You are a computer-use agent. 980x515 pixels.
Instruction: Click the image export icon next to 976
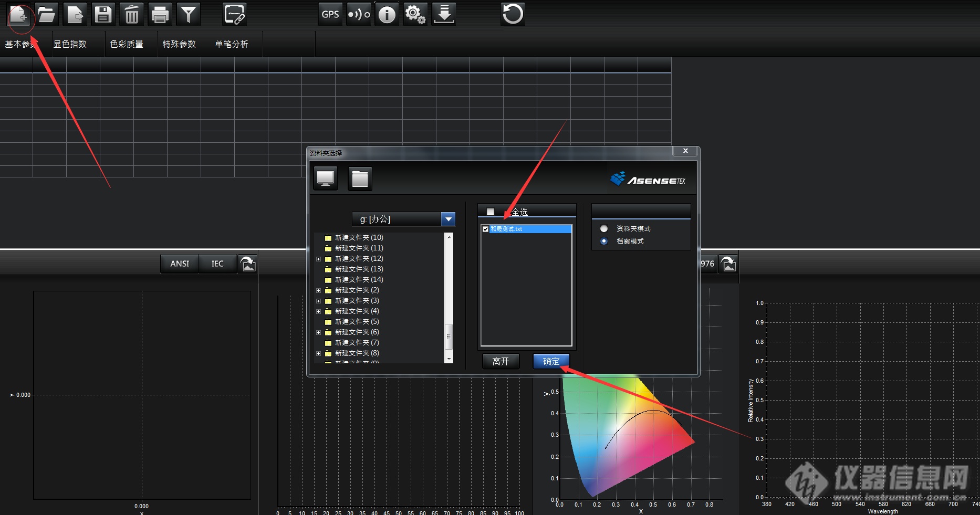click(728, 264)
